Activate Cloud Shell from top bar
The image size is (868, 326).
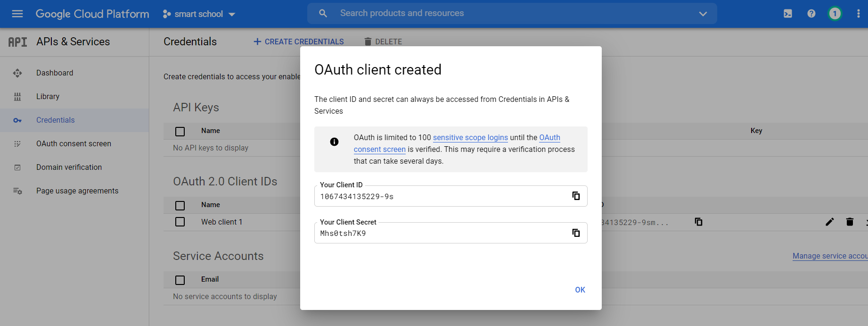point(788,14)
